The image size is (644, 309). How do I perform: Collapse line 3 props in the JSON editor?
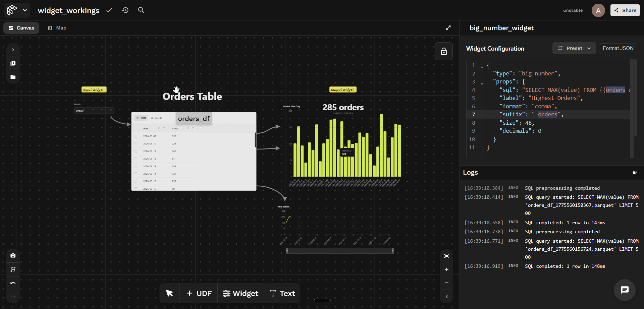(x=482, y=82)
